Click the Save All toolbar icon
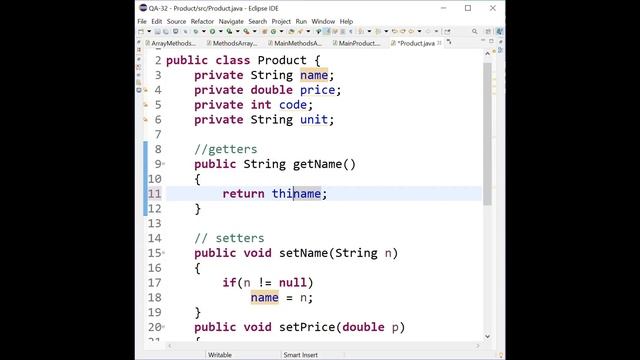This screenshot has width=640, height=360. [x=166, y=31]
